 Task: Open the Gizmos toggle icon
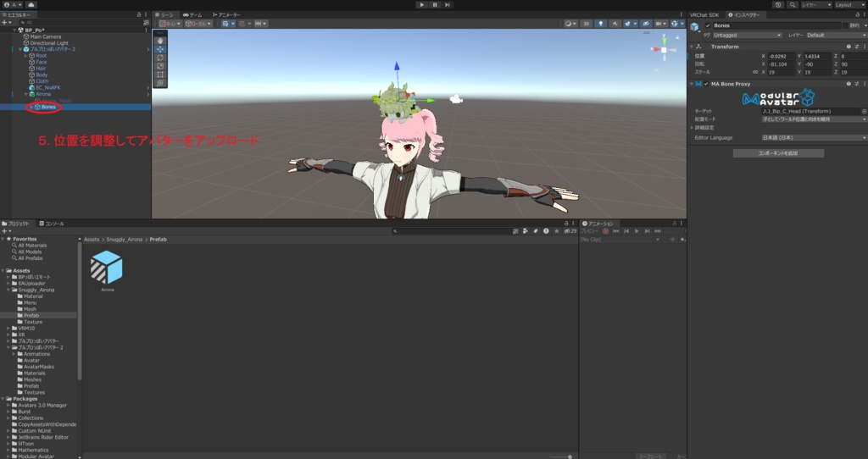(676, 24)
